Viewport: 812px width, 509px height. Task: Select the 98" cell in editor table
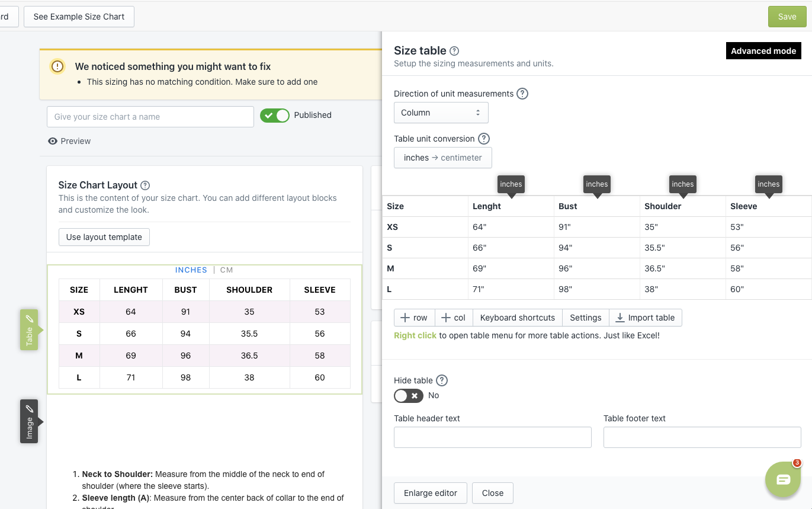pyautogui.click(x=597, y=289)
